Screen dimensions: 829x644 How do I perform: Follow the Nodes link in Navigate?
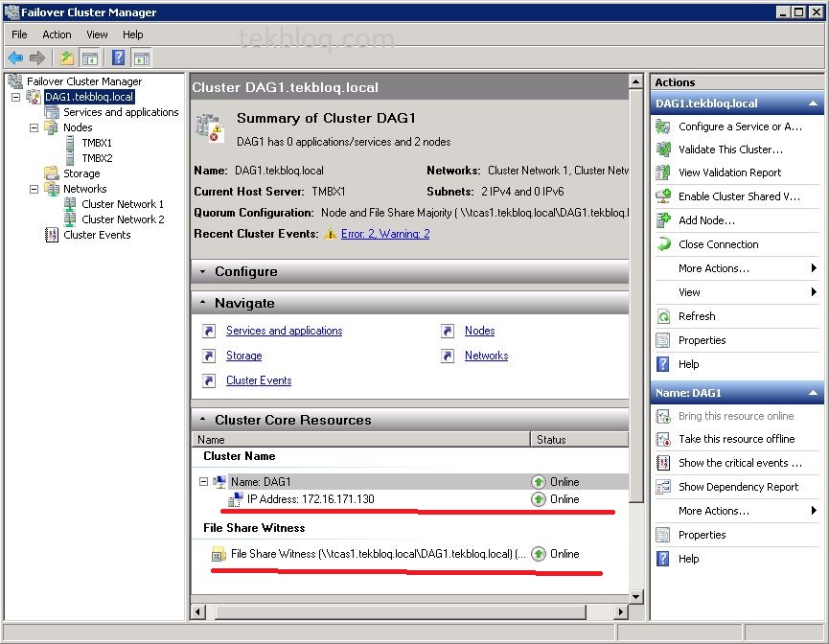tap(479, 331)
